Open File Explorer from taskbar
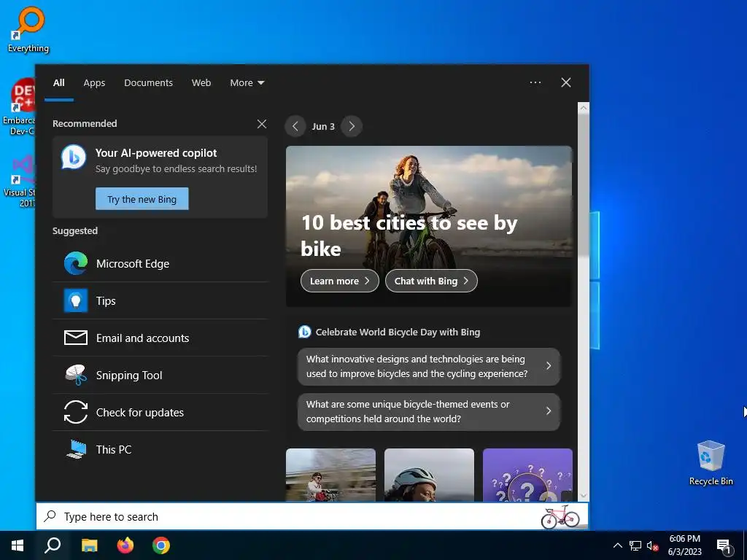 (x=89, y=545)
